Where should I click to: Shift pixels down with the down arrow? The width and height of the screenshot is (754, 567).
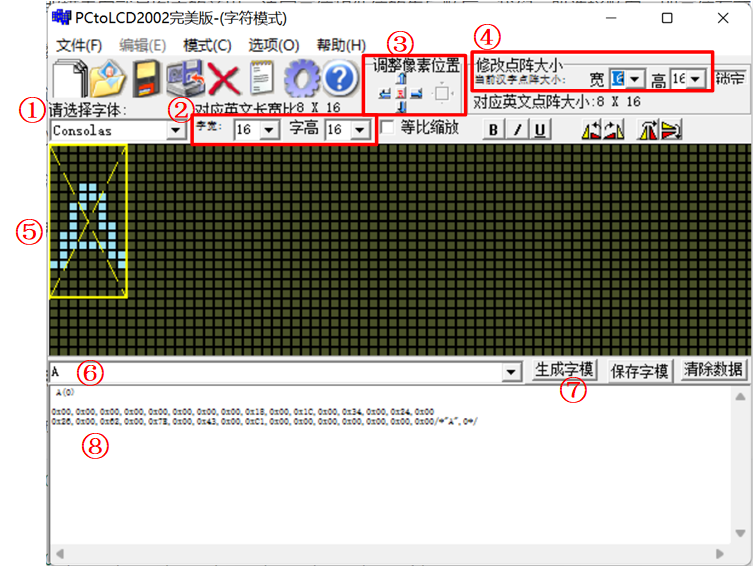tap(402, 107)
